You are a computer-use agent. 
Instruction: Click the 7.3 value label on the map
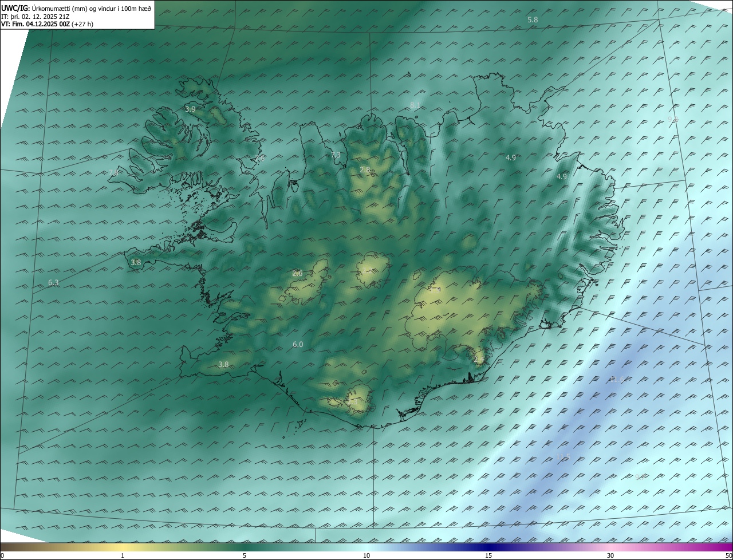tap(336, 155)
